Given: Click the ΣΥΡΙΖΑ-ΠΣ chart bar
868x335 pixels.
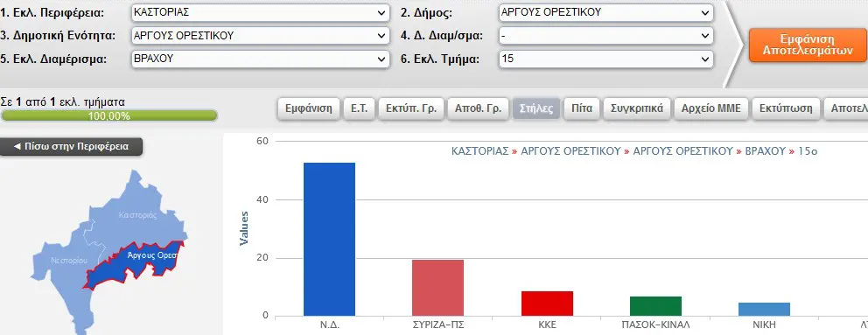Looking at the screenshot, I should tap(437, 288).
